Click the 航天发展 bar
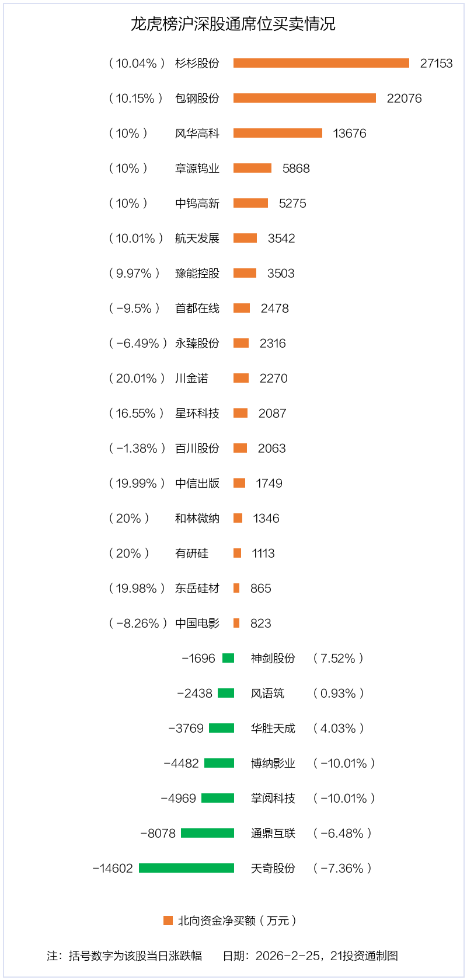This screenshot has height=980, width=467. click(x=245, y=238)
